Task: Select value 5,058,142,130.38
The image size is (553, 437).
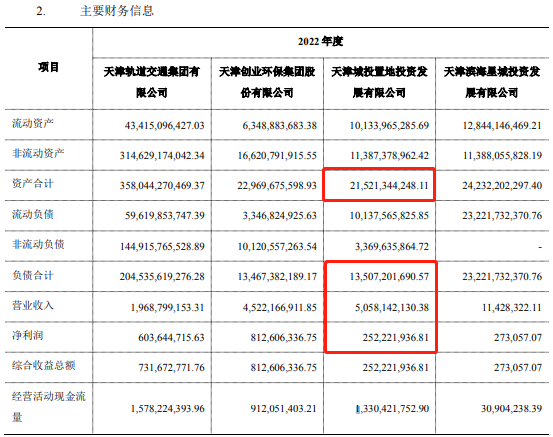Action: (x=392, y=308)
